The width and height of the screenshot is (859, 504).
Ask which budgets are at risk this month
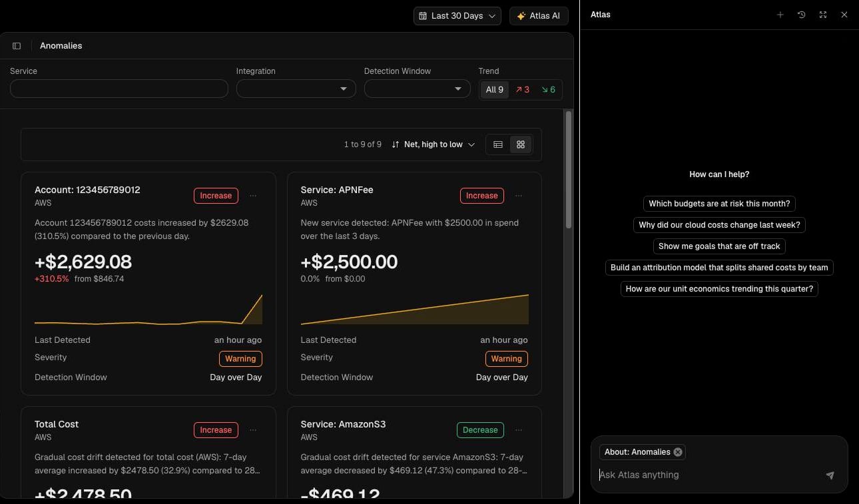point(719,204)
